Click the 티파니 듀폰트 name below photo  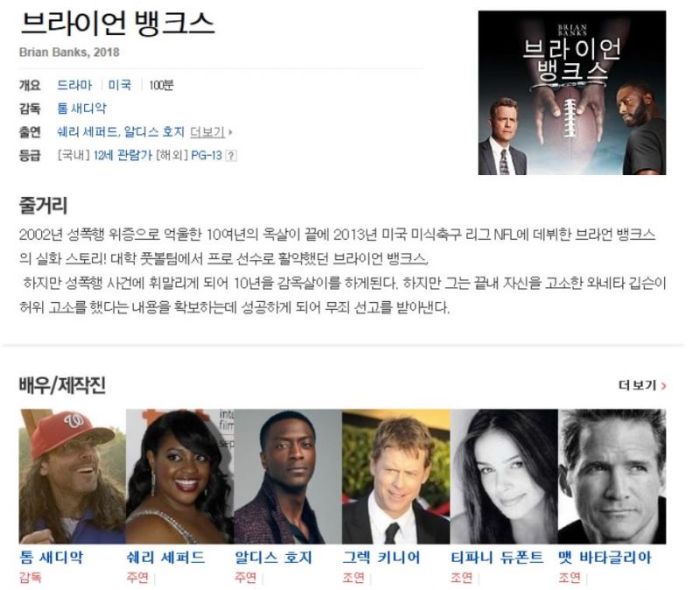click(x=497, y=558)
